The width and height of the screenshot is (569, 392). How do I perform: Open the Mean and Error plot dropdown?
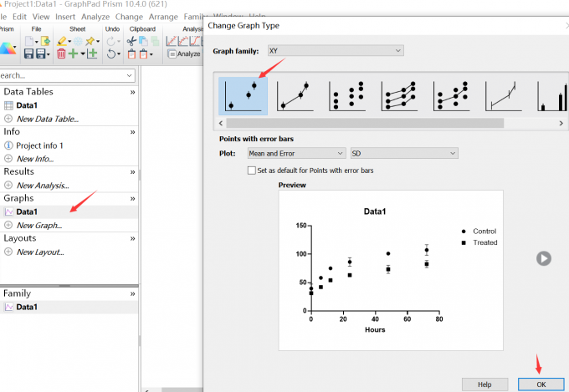click(x=296, y=154)
